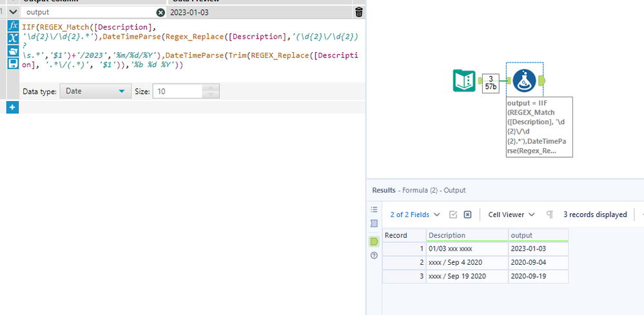Click the Formula tool annotation box
Screen dimensions: 644x315
tap(540, 127)
